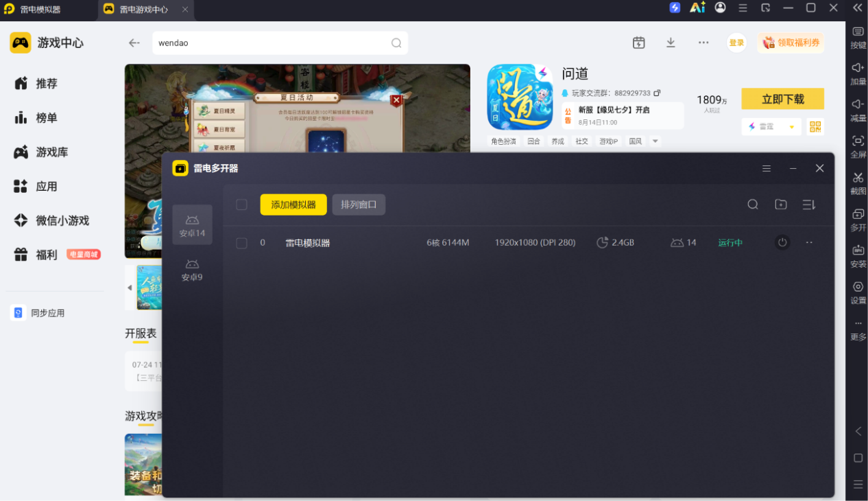Close the 夏日活动 popup in the game screenshot
This screenshot has width=868, height=501.
click(396, 100)
